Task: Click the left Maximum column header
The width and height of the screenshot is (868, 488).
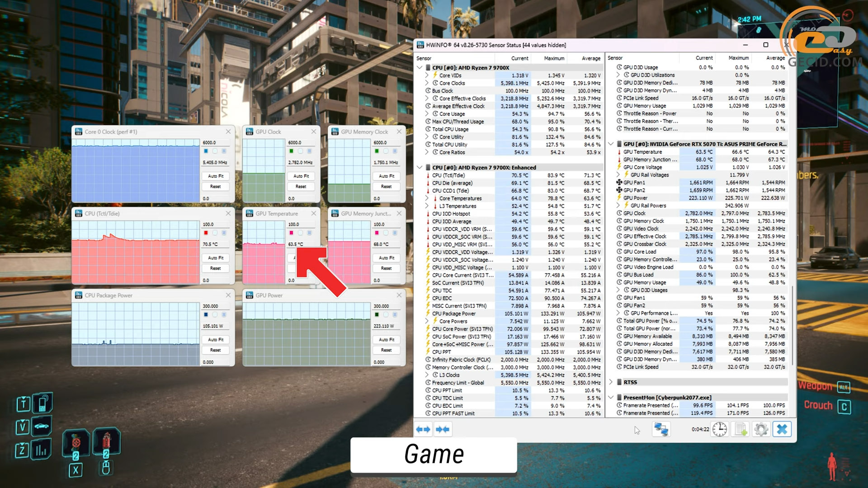Action: (x=548, y=58)
